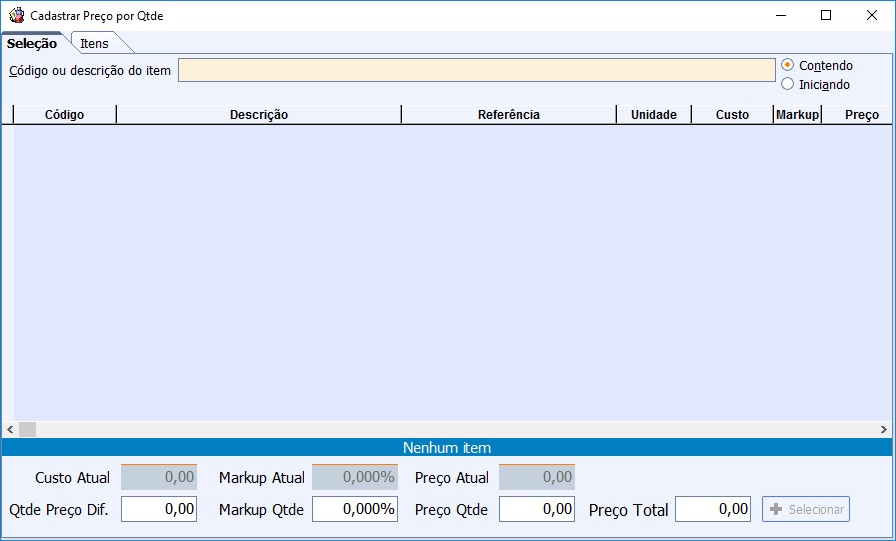This screenshot has width=896, height=541.
Task: Click the Custo Atual field
Action: point(159,477)
